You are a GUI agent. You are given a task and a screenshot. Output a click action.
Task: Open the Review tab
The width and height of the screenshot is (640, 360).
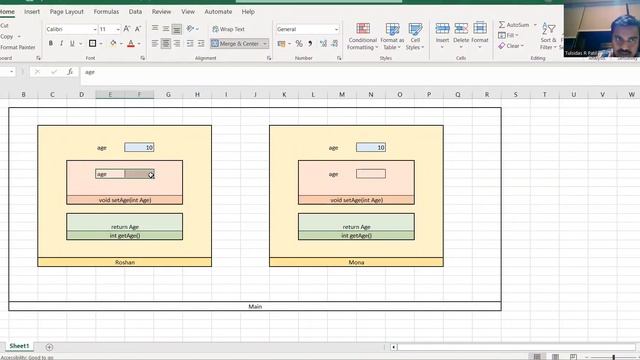[x=161, y=12]
